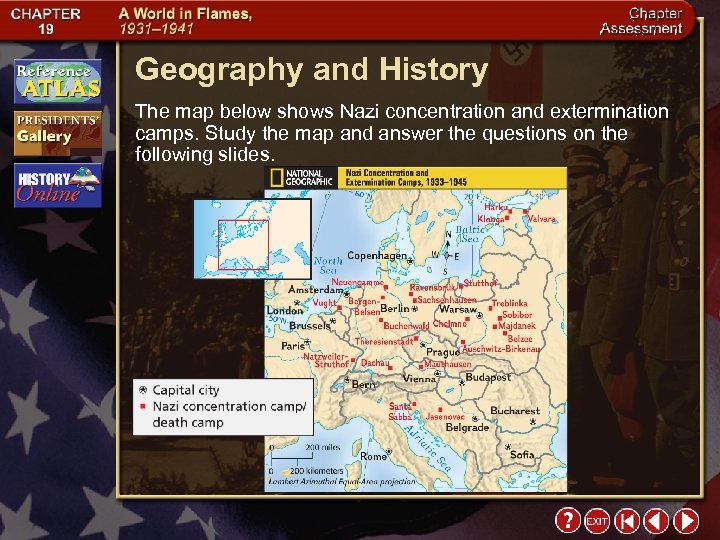720x540 pixels.
Task: Click Bucharest label on the map
Action: (x=515, y=411)
